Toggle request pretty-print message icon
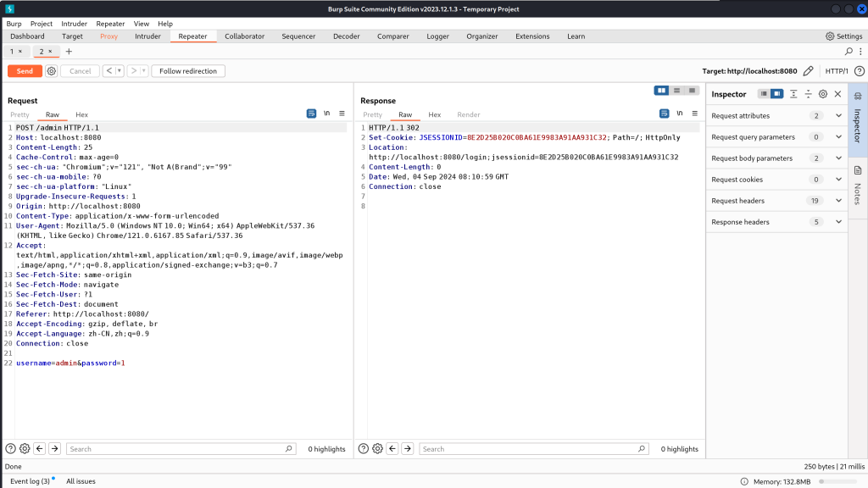This screenshot has width=868, height=488. (311, 114)
